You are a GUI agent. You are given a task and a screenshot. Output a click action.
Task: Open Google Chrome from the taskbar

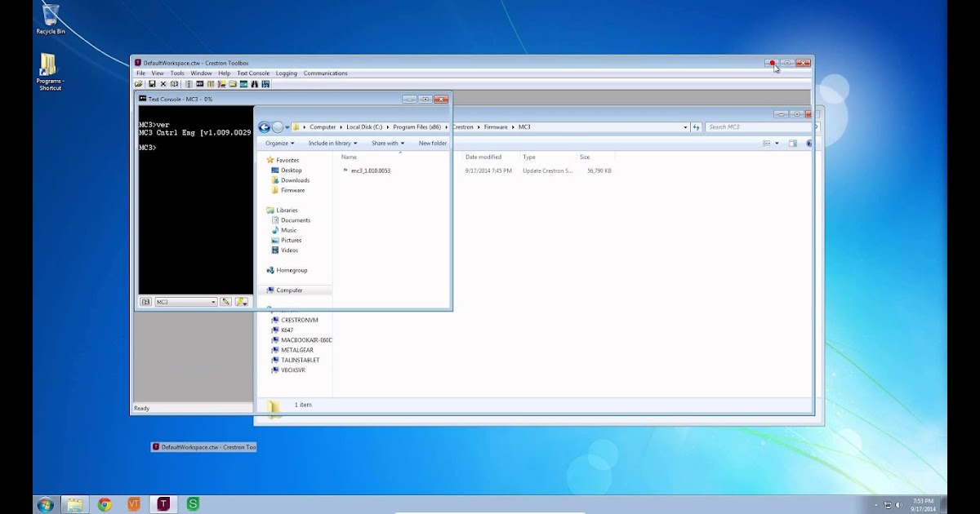[105, 504]
